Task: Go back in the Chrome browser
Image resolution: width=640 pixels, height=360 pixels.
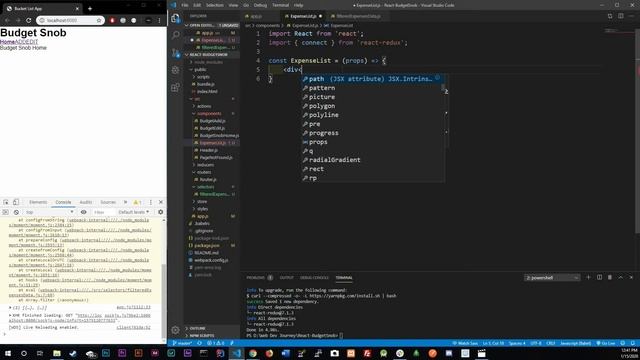Action: pyautogui.click(x=7, y=20)
